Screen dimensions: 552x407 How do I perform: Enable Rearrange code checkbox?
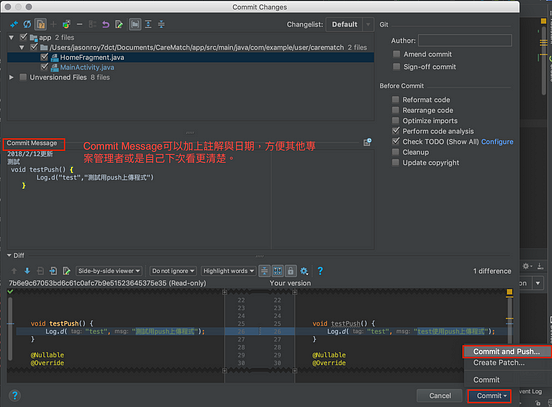click(396, 110)
